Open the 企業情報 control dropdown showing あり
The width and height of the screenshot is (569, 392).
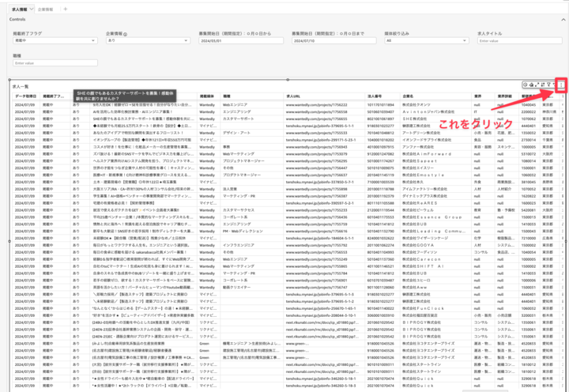pos(148,40)
